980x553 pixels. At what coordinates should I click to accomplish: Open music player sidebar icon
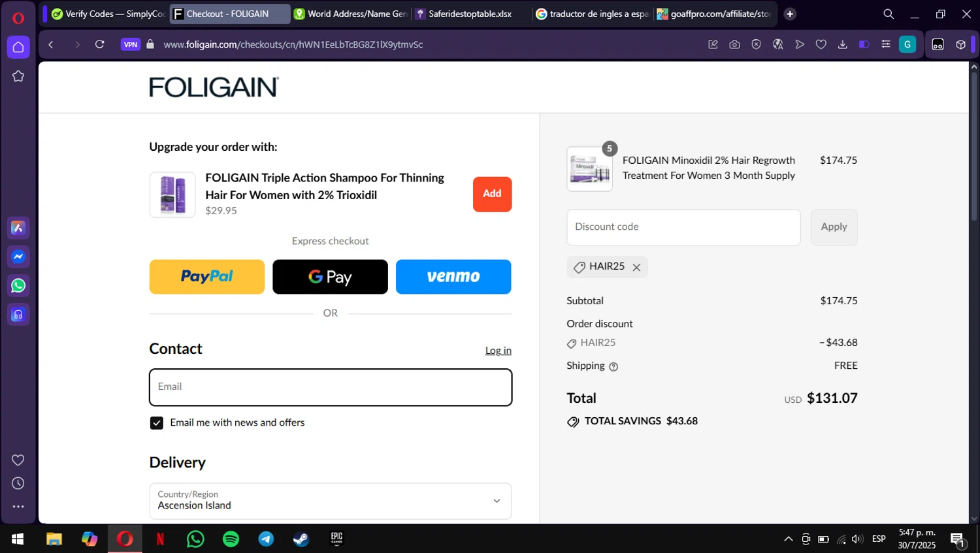(x=18, y=315)
